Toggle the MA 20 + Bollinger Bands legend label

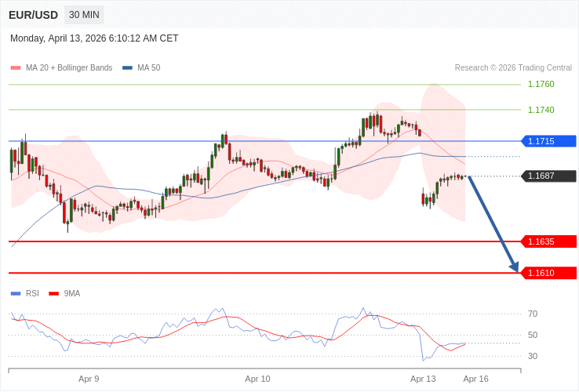coord(69,68)
